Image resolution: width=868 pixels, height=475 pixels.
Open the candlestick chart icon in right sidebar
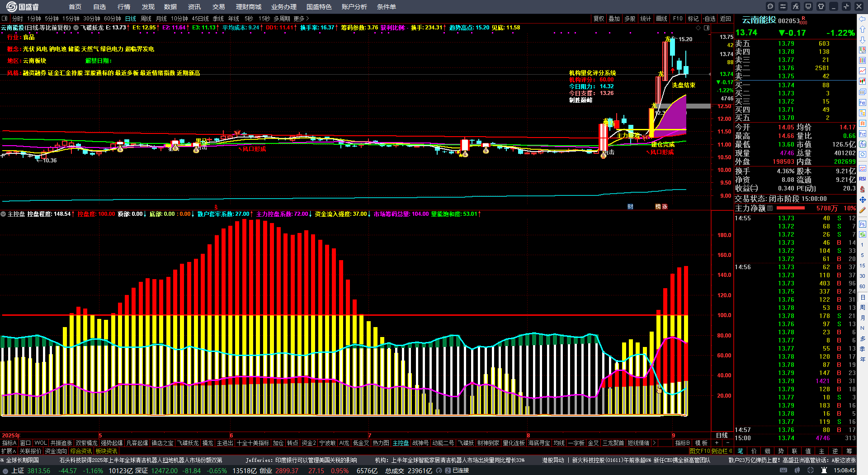pos(863,81)
